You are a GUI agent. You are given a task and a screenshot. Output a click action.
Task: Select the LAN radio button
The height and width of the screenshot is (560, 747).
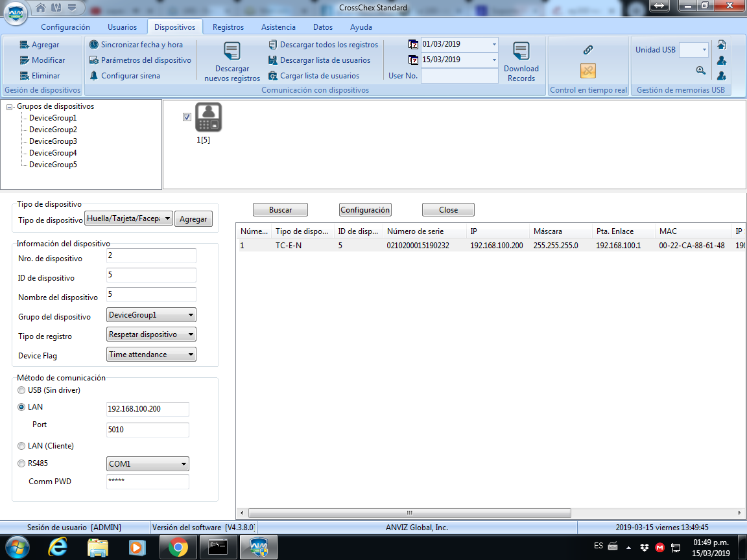[21, 407]
